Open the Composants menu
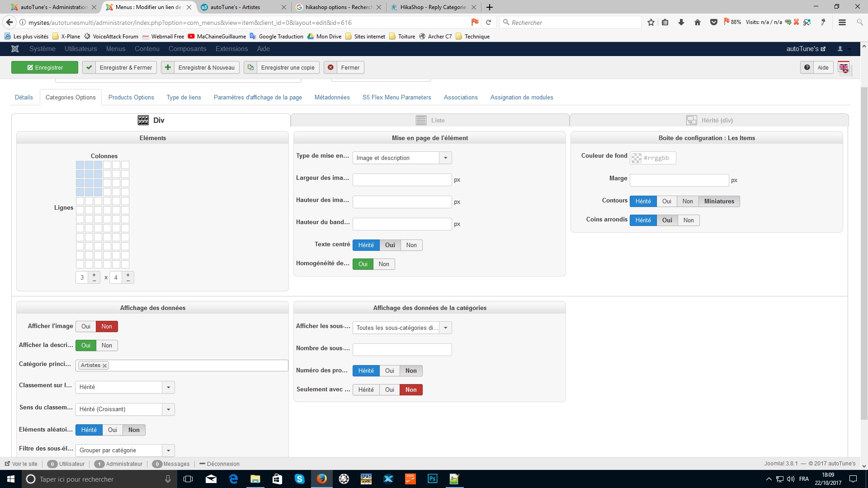The image size is (868, 488). [x=187, y=49]
